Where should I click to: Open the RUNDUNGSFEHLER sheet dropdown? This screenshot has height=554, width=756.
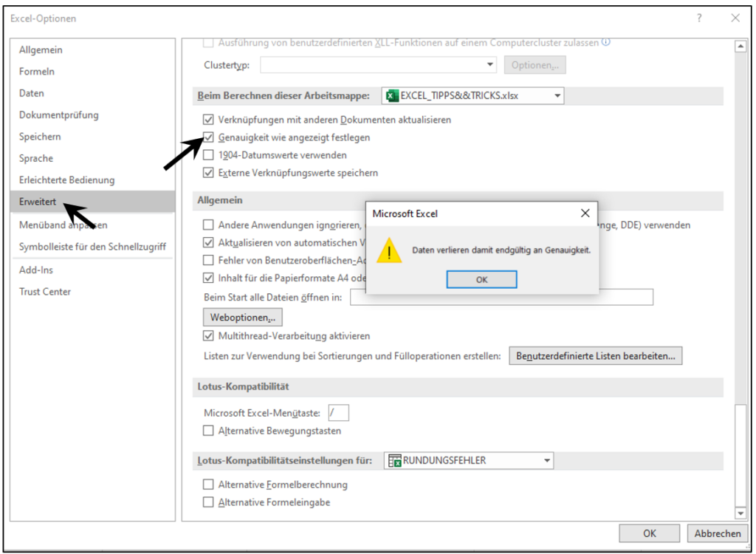(x=469, y=460)
